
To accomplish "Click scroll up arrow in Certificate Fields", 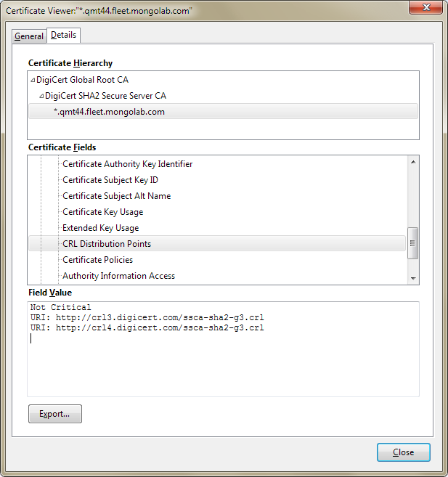I will 413,160.
